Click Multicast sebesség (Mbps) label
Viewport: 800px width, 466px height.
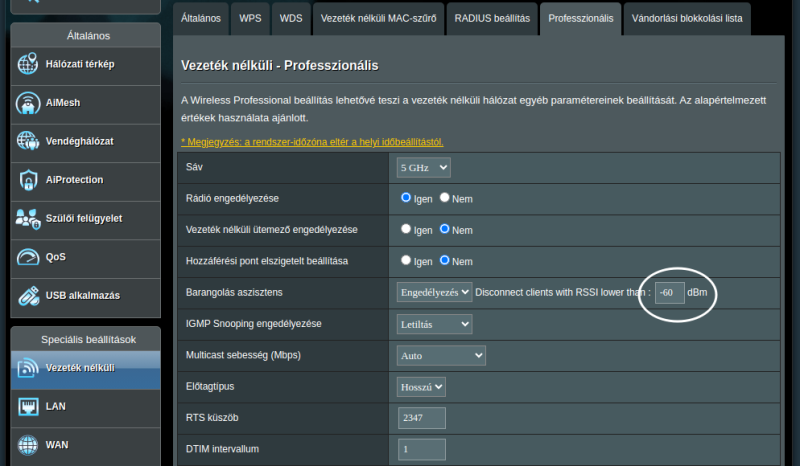(x=243, y=355)
